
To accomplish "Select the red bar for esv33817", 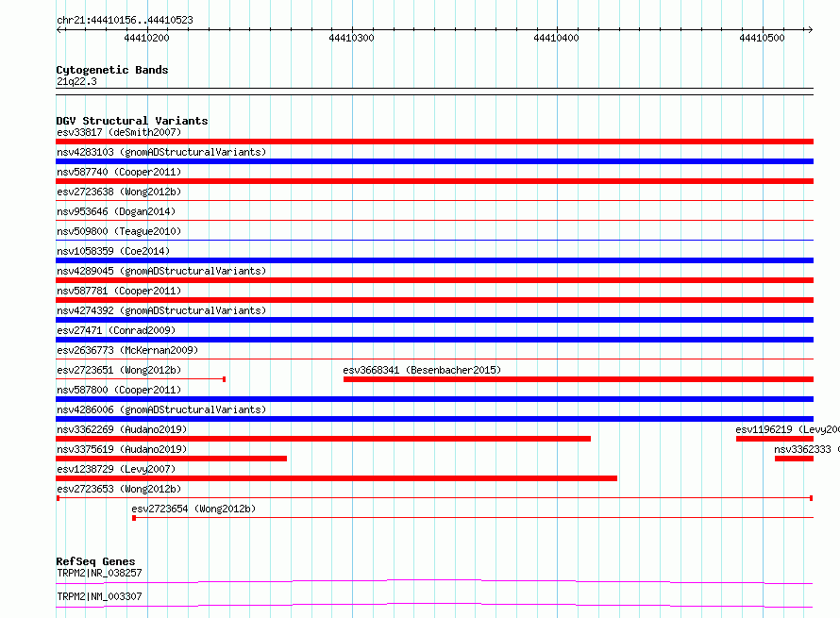I will click(x=434, y=142).
